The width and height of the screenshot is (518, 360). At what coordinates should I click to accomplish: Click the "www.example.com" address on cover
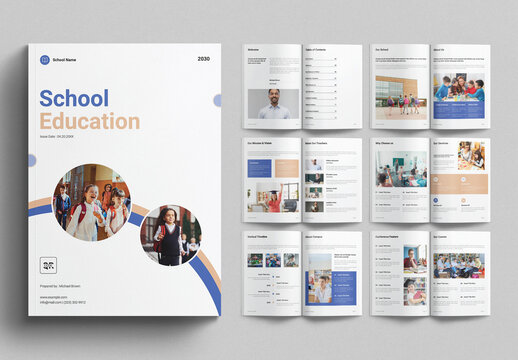click(x=53, y=297)
